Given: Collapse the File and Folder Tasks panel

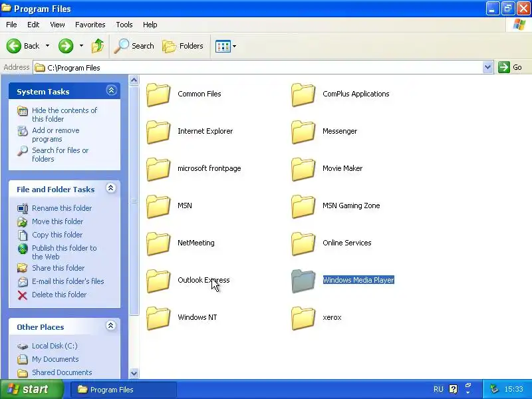Looking at the screenshot, I should pyautogui.click(x=110, y=188).
